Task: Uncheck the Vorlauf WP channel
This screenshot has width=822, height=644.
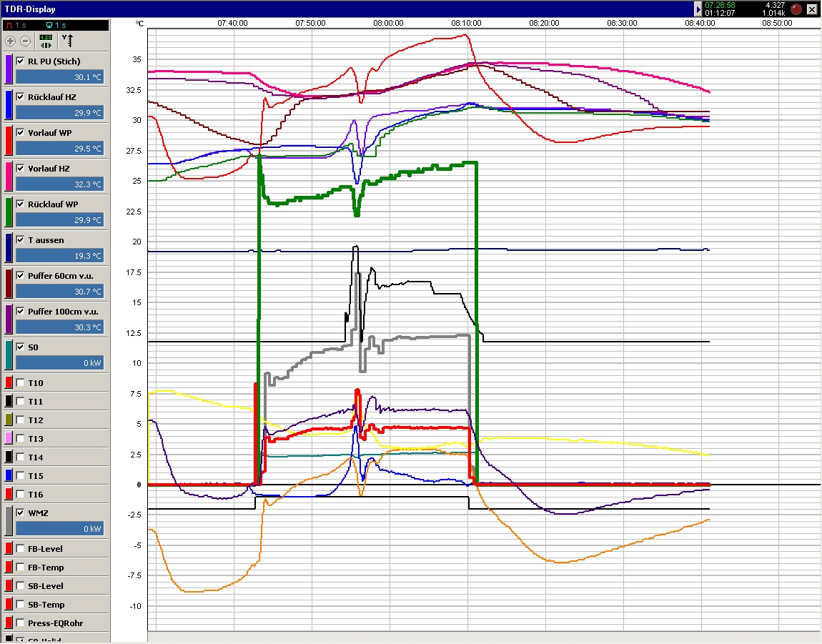Action: coord(21,132)
